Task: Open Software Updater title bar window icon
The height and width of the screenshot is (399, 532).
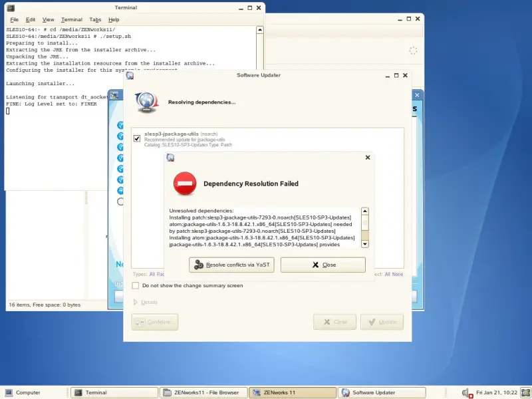Action: pos(130,75)
